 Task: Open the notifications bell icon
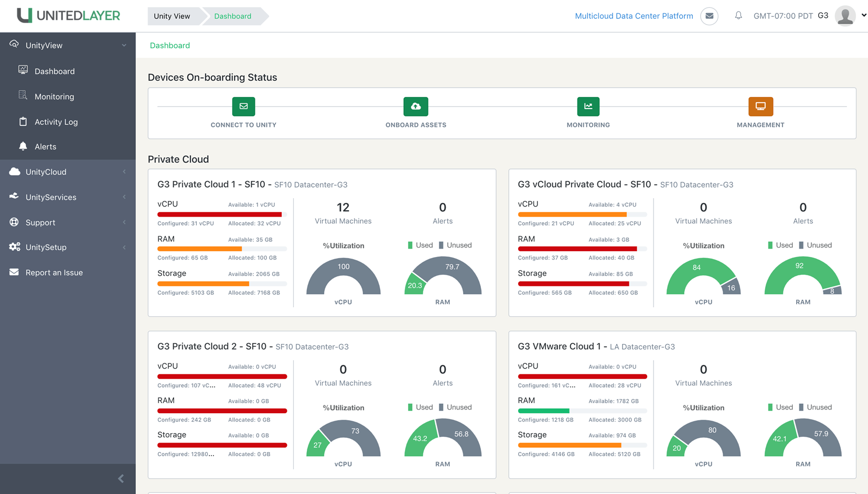pos(738,16)
